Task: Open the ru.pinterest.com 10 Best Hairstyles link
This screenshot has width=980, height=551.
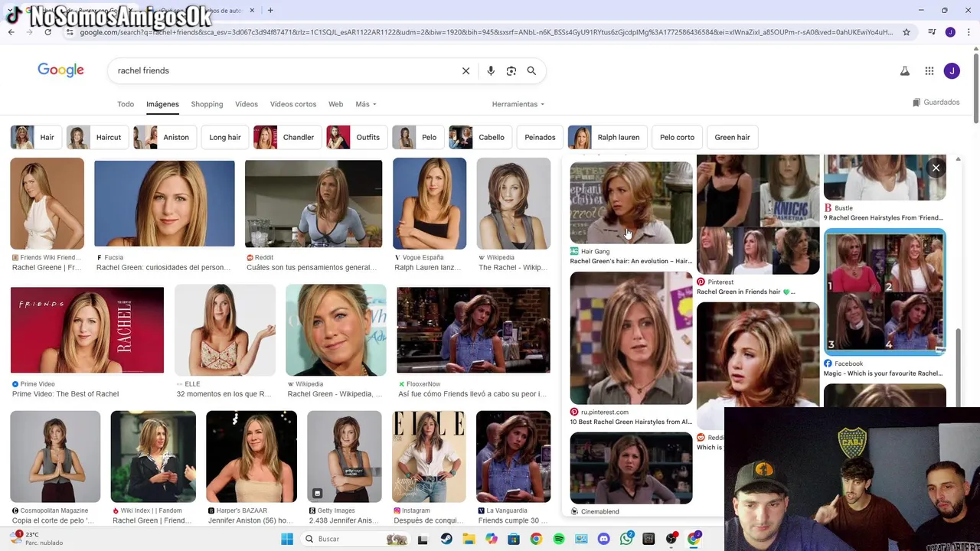Action: (x=631, y=422)
